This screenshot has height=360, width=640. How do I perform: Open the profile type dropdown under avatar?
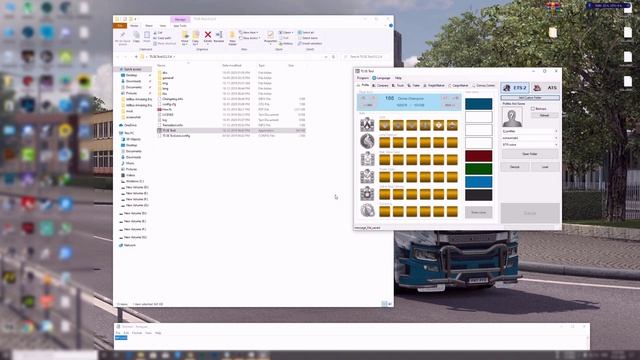tap(530, 131)
